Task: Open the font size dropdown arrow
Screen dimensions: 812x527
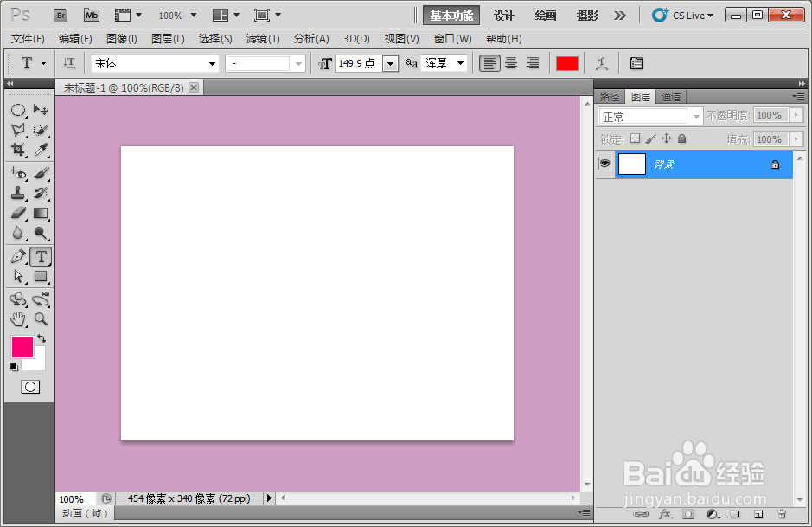Action: tap(391, 64)
